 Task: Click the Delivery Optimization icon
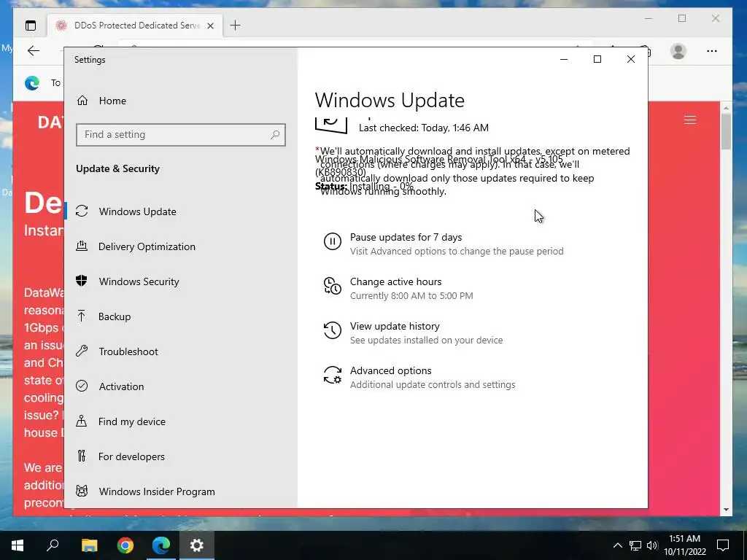[x=82, y=246]
